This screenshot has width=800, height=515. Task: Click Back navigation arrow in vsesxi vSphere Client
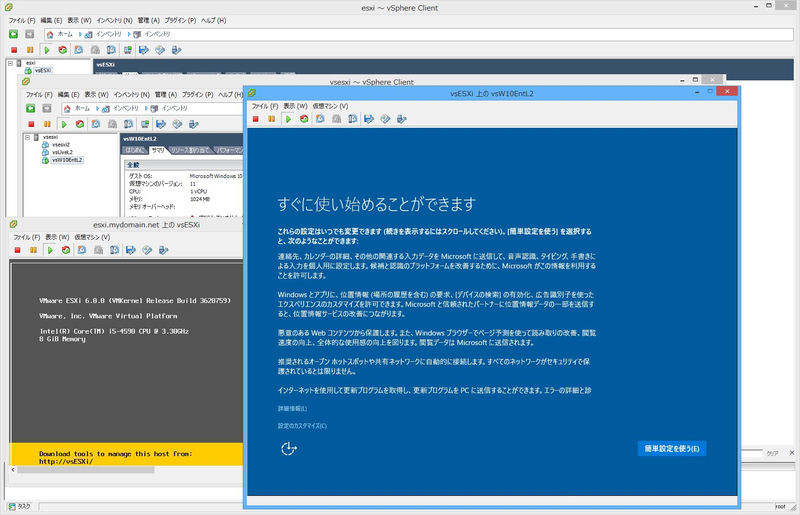[31, 108]
